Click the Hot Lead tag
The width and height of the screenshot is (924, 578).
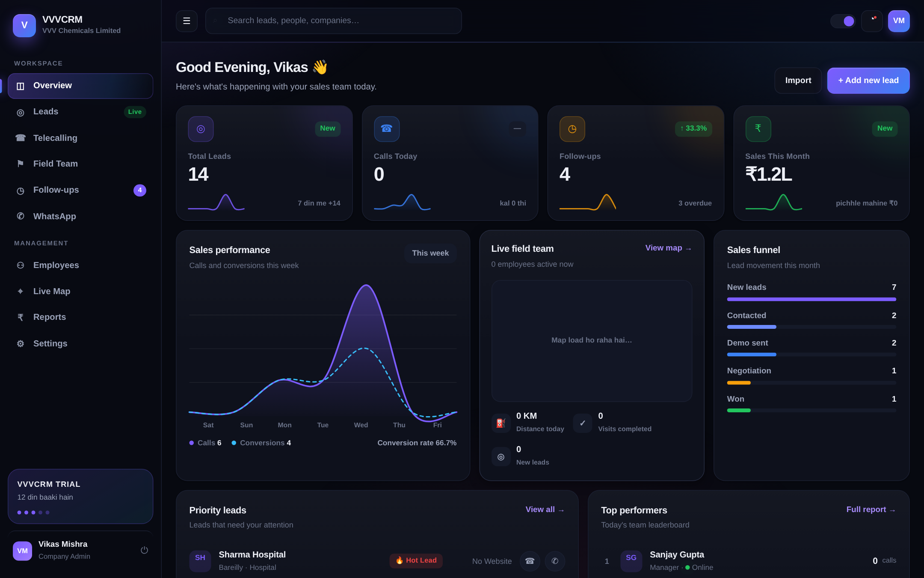tap(416, 560)
